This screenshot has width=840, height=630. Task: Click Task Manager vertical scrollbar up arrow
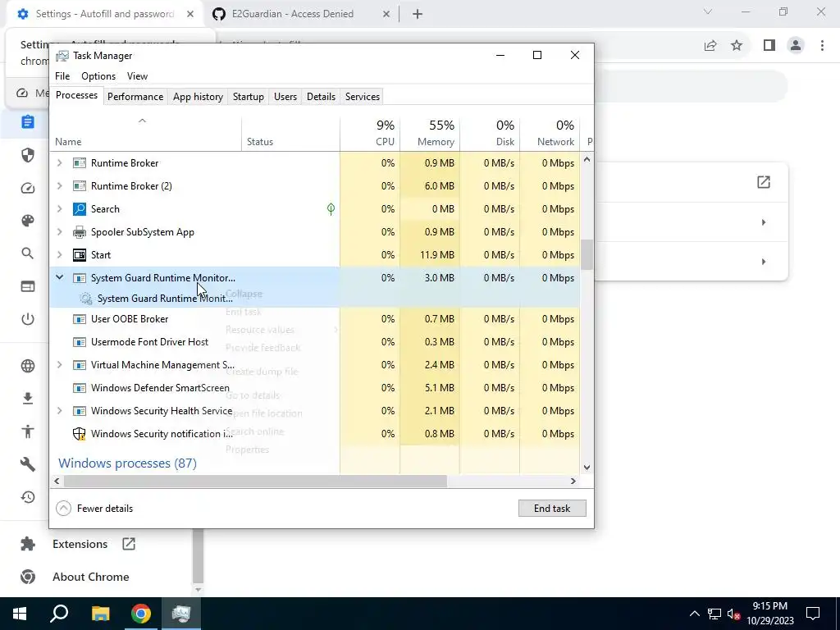(587, 160)
